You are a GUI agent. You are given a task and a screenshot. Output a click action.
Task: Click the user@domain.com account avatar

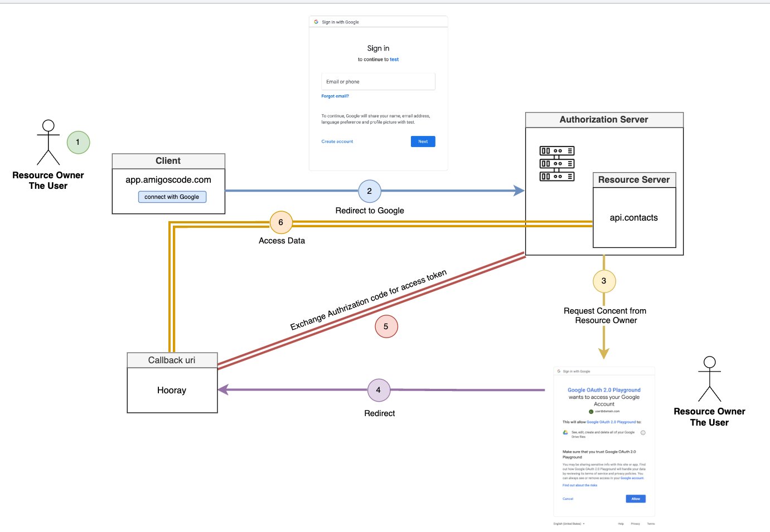tap(591, 411)
